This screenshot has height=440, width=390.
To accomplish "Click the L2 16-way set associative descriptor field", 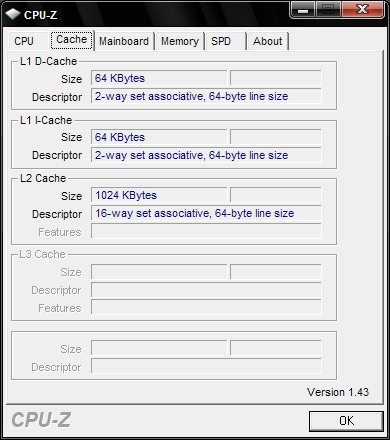I will coord(206,213).
